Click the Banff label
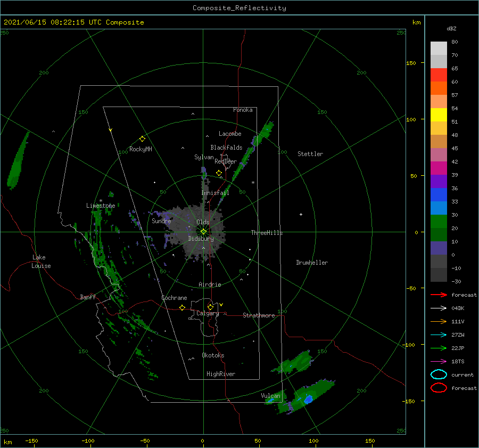479x448 pixels. [x=88, y=297]
